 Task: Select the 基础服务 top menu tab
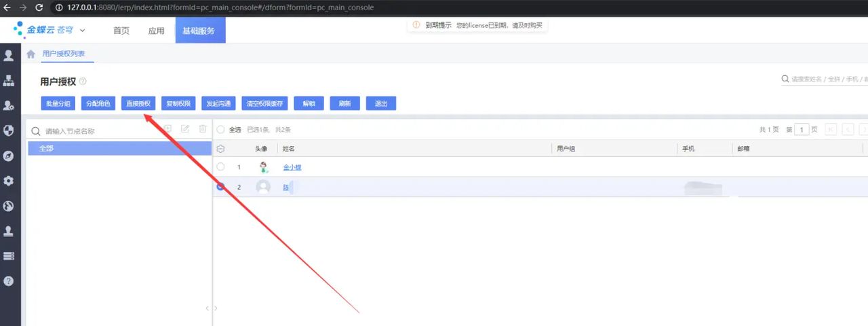click(200, 31)
